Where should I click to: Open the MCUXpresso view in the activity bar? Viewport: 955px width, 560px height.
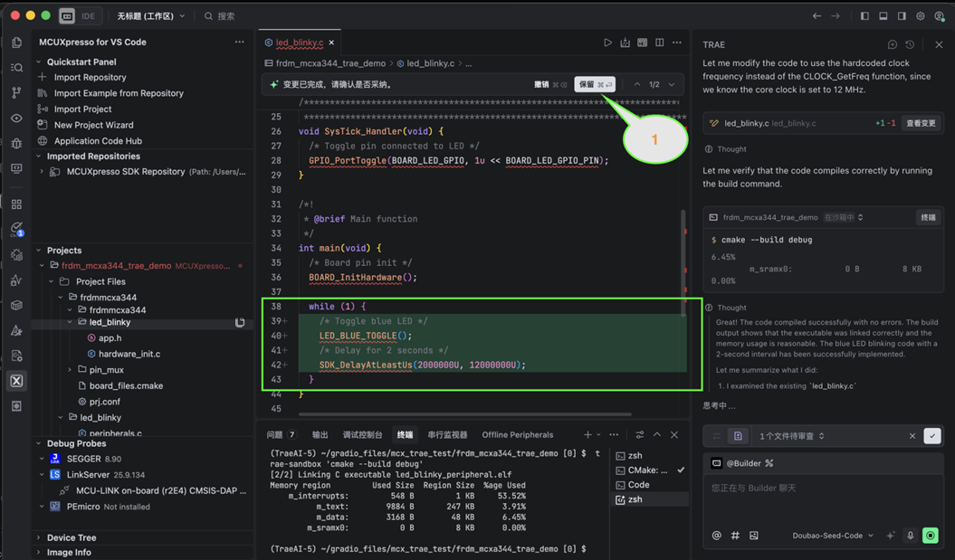[x=16, y=381]
